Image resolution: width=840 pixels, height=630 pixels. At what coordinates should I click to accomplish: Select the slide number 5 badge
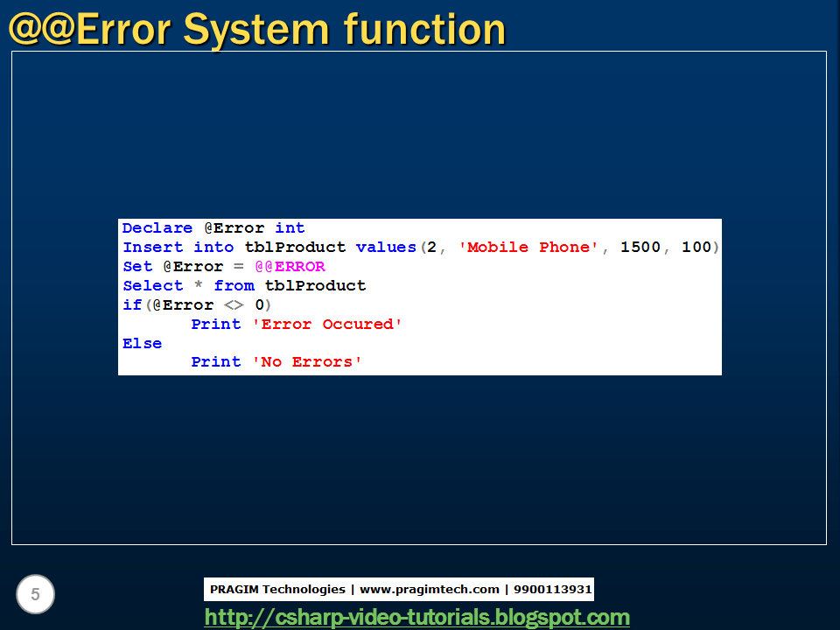pos(35,594)
